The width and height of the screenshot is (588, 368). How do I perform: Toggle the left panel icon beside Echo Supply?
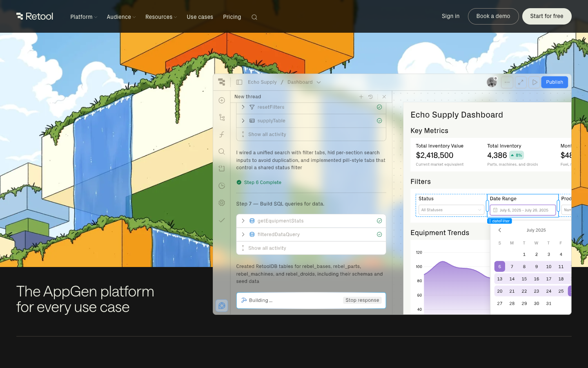coord(239,82)
